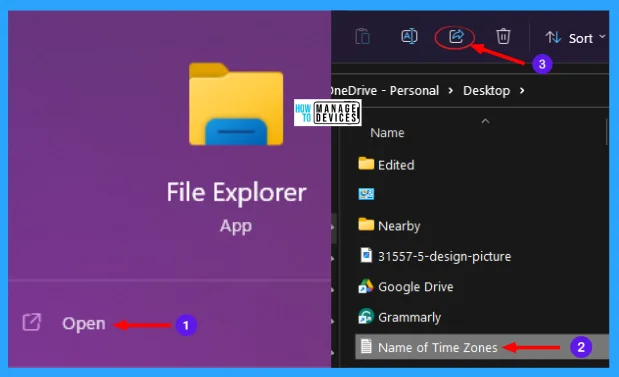Select the Google Drive shortcut
Image resolution: width=619 pixels, height=377 pixels.
415,287
